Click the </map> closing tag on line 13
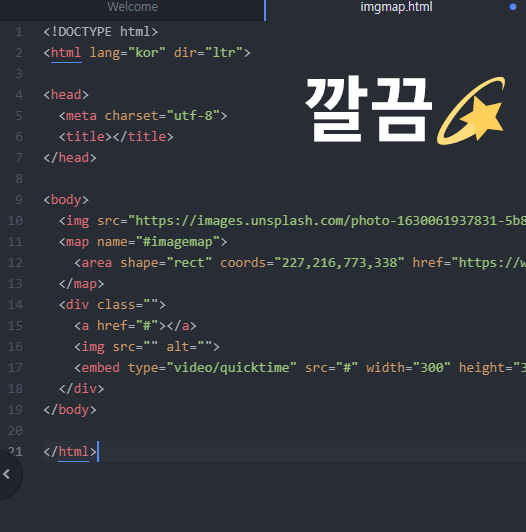 (x=81, y=284)
